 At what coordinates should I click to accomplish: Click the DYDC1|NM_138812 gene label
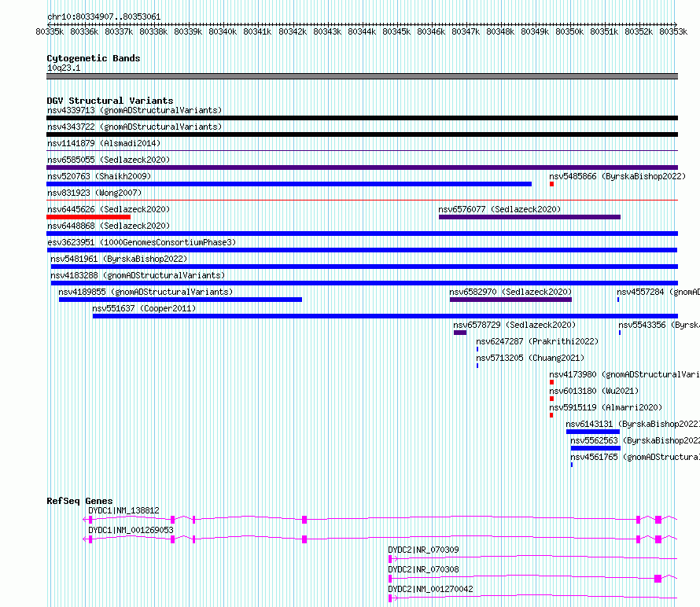pos(123,510)
